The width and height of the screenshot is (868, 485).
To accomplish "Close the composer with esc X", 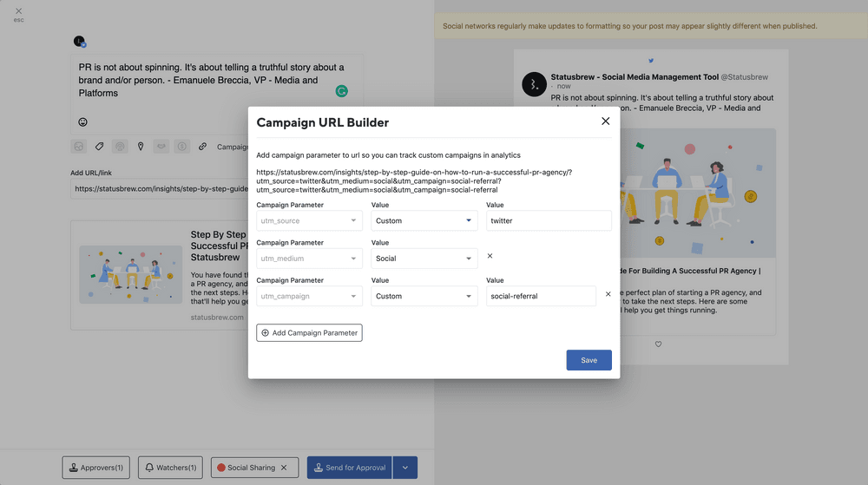I will (18, 11).
